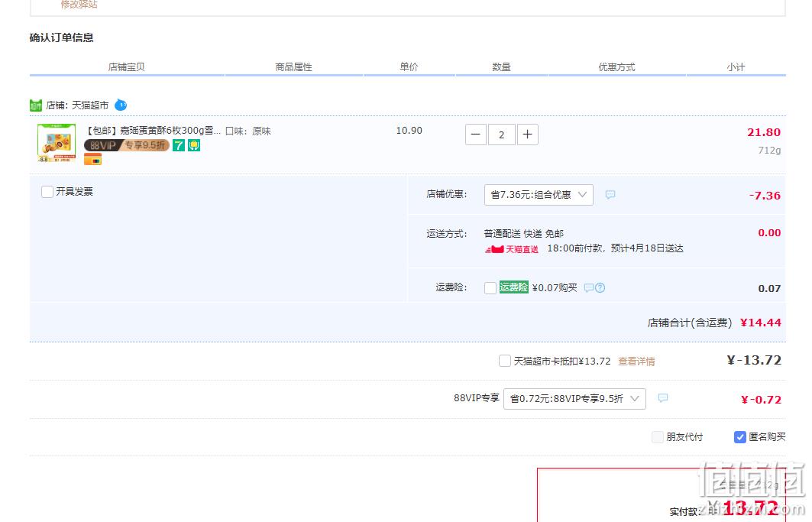The image size is (812, 522).
Task: Open the 【包邮】嘉瑶蛋黄酥6枚300g product title link
Action: click(154, 131)
